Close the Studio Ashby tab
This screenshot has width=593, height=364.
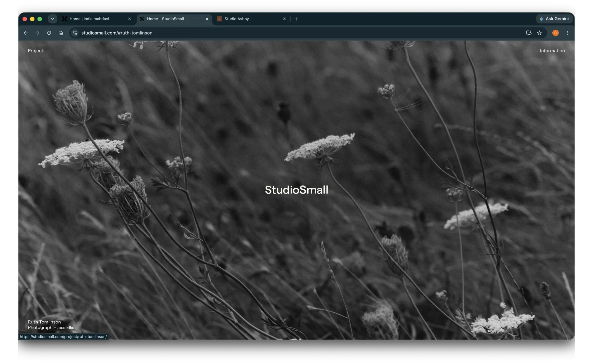pos(284,19)
